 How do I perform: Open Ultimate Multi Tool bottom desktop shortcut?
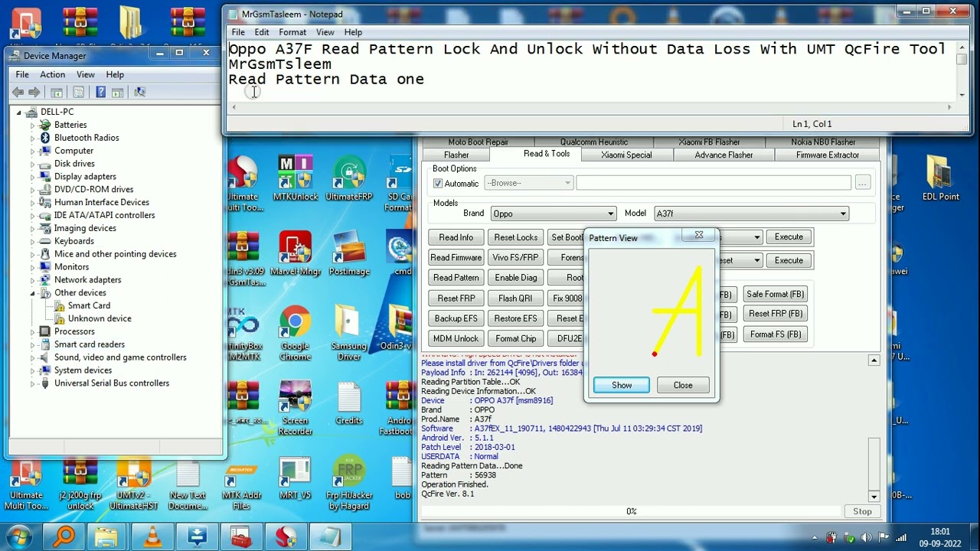[26, 484]
